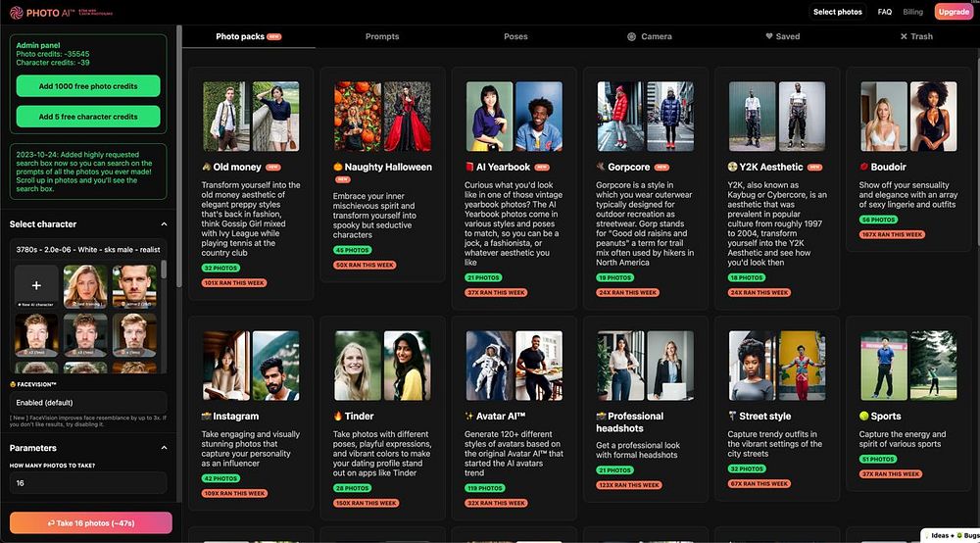Click the character list scrollbar
Image resolution: width=980 pixels, height=543 pixels.
click(x=165, y=270)
